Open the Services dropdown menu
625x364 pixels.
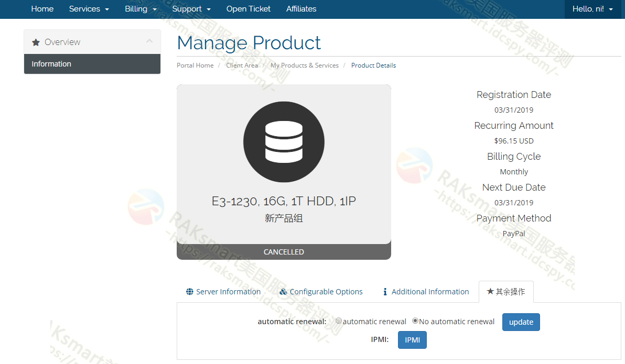pos(89,9)
